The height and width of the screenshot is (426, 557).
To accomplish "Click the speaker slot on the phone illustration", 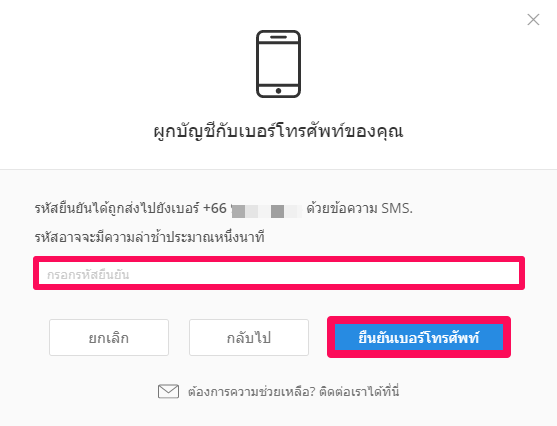I will pos(278,37).
